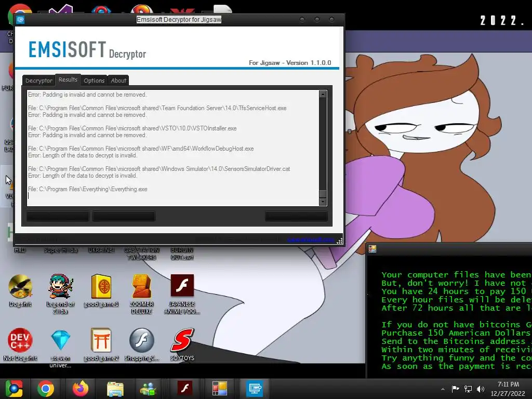Click the leftmost Chrome-style taskbar icon

pyautogui.click(x=14, y=389)
